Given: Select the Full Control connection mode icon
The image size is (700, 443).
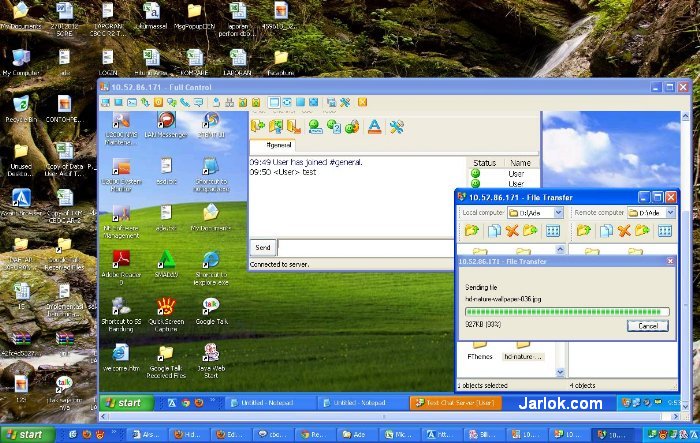Looking at the screenshot, I should point(105,103).
